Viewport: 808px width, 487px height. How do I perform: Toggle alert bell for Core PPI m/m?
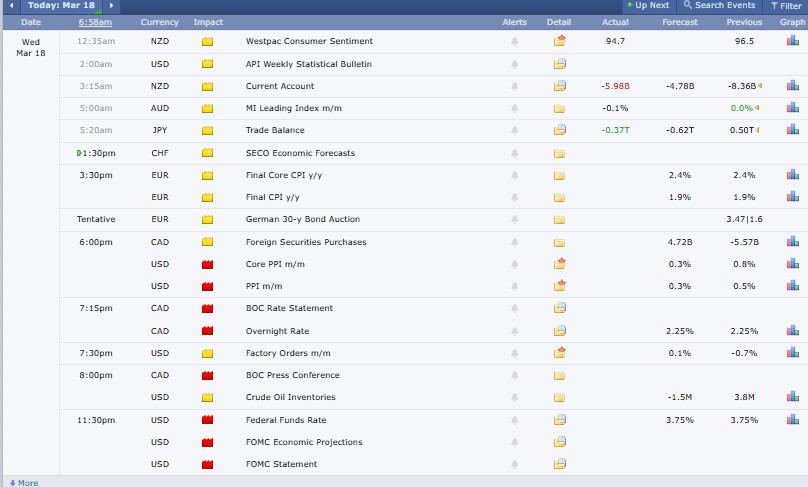(515, 264)
